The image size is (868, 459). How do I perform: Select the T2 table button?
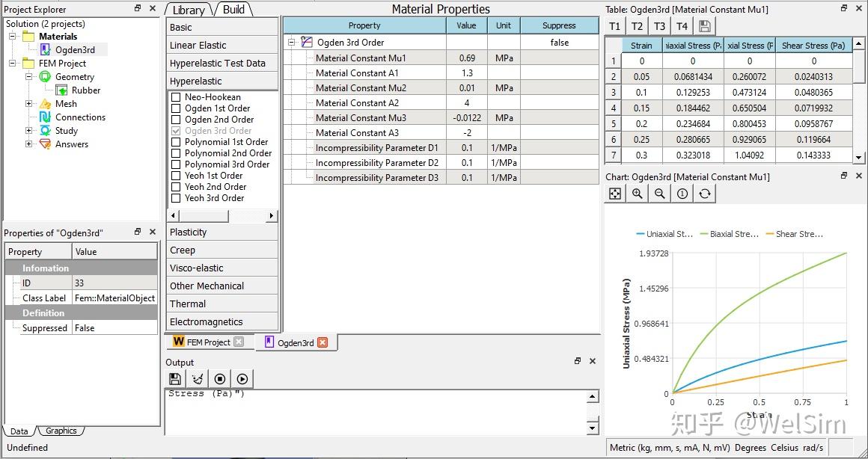(x=637, y=26)
